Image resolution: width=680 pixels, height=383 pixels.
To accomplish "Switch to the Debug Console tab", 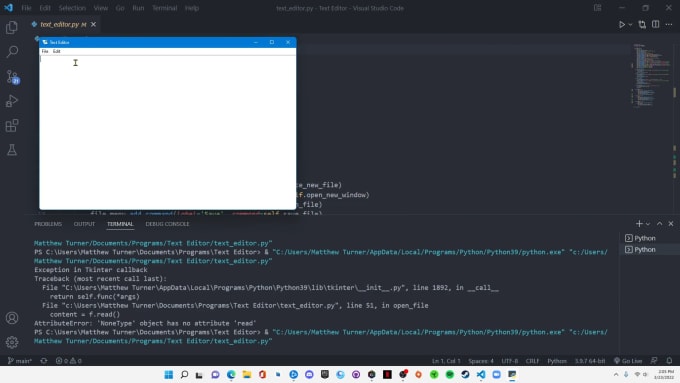I will tap(167, 224).
